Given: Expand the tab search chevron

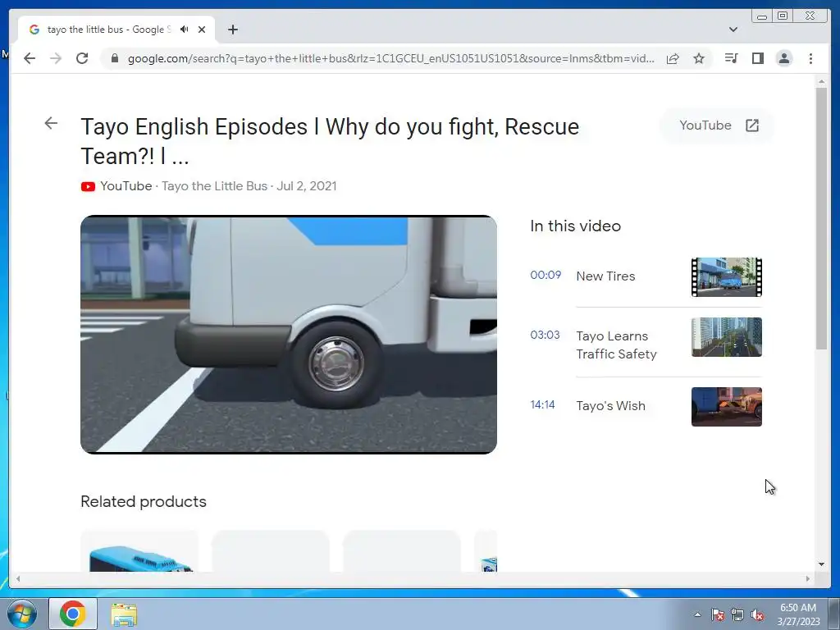Looking at the screenshot, I should point(733,30).
